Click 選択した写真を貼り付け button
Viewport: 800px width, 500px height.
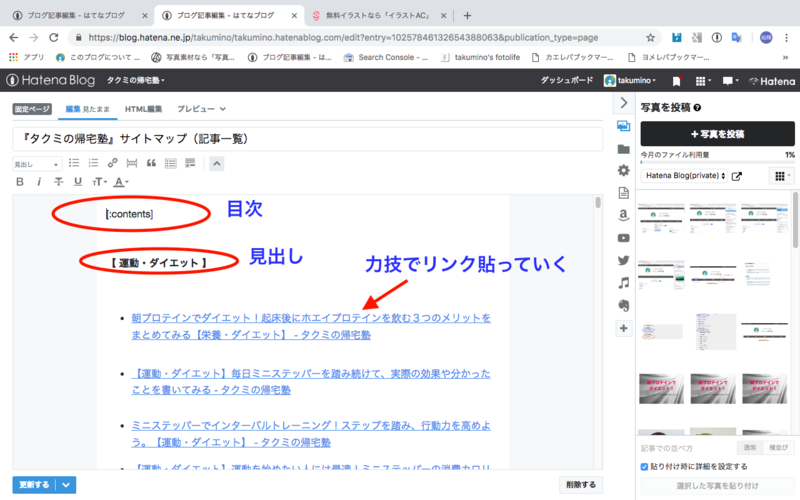717,486
